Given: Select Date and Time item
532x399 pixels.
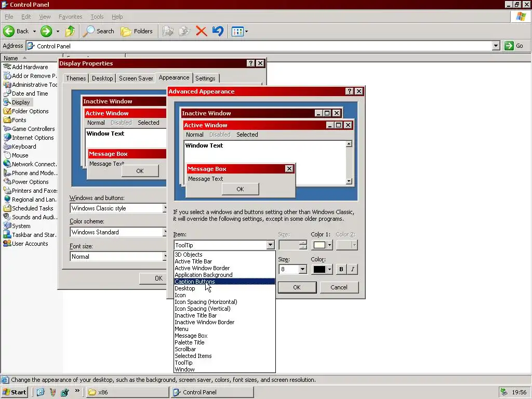Looking at the screenshot, I should click(26, 94).
